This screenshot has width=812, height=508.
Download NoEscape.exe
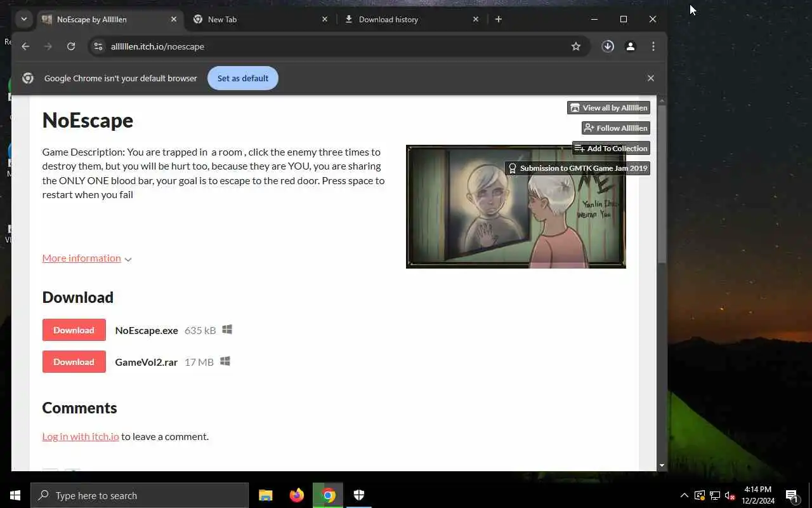[74, 330]
